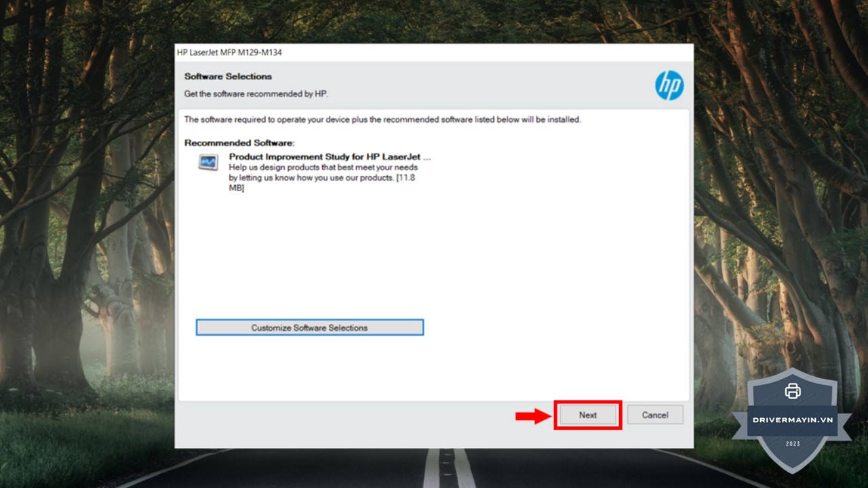
Task: Click the Next button
Action: pos(587,415)
